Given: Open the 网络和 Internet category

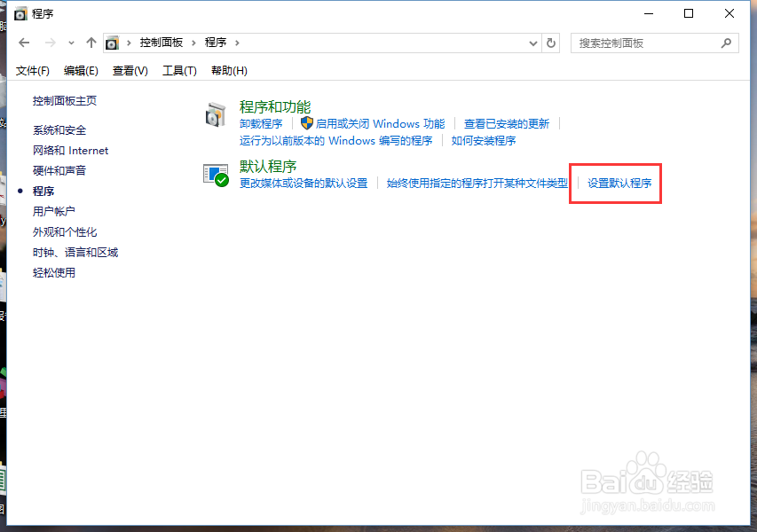Looking at the screenshot, I should (x=70, y=151).
